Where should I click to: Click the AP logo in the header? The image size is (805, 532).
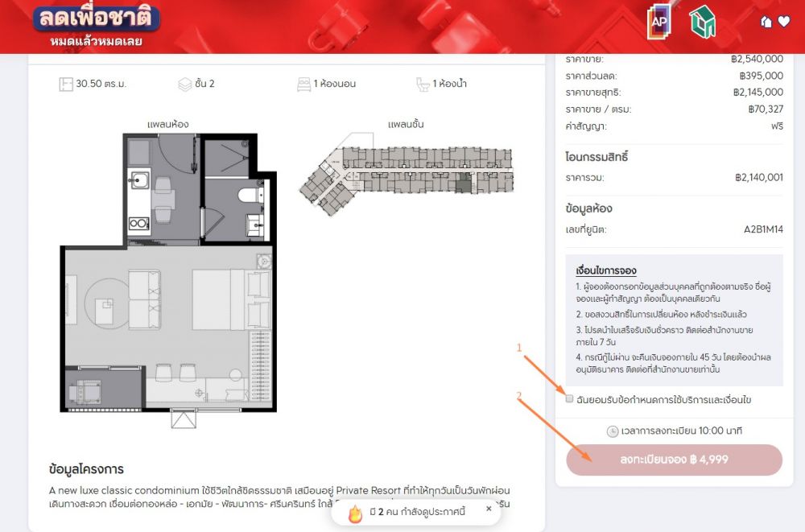(x=658, y=22)
